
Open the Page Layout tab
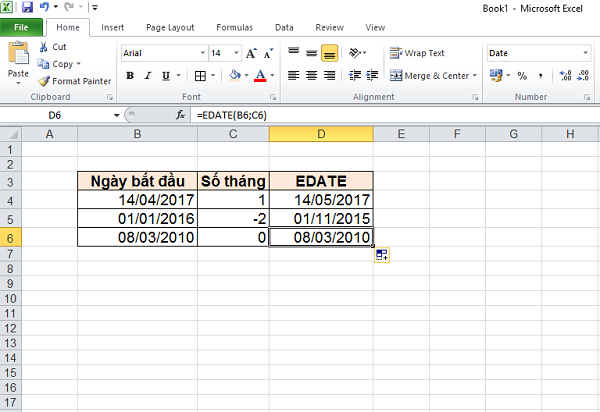pyautogui.click(x=170, y=27)
